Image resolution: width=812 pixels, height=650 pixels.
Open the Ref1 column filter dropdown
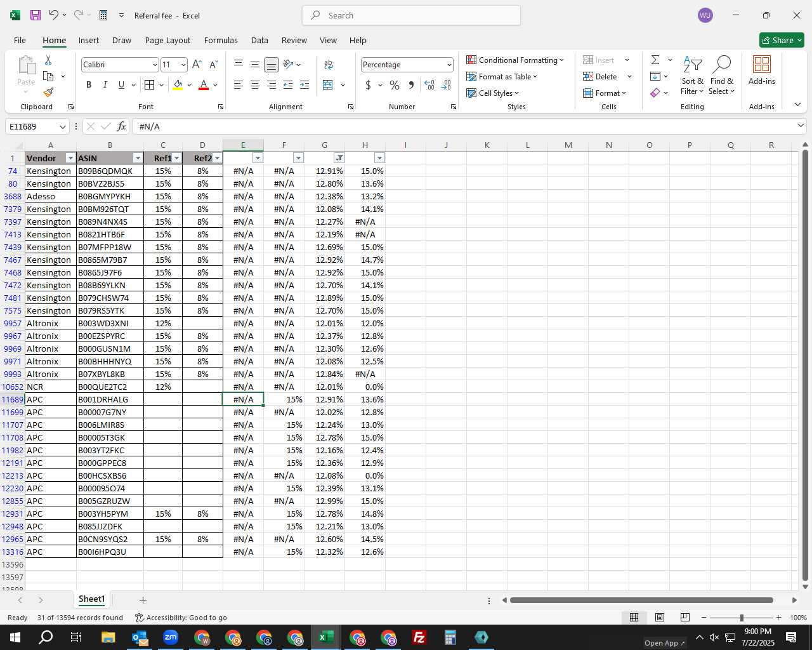(177, 158)
